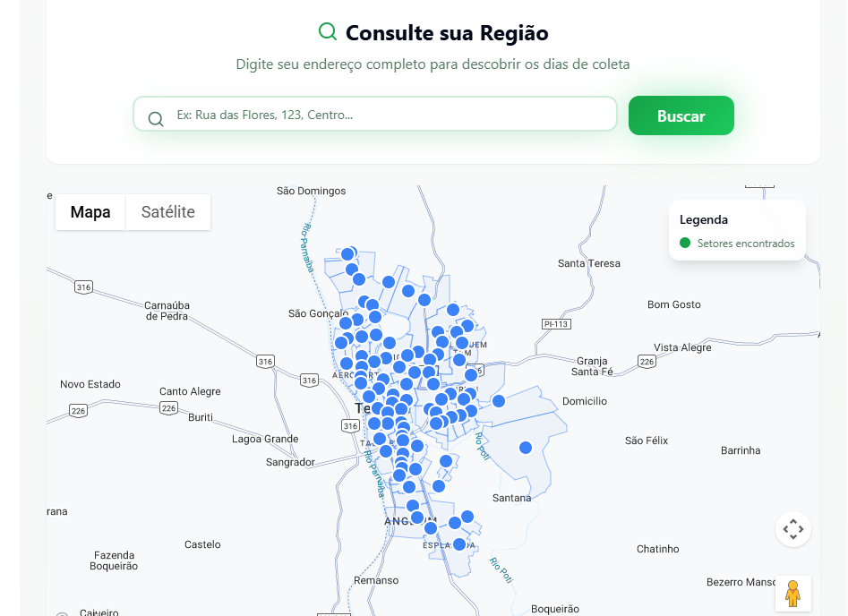Select the isolated blue marker above Santana

point(526,448)
